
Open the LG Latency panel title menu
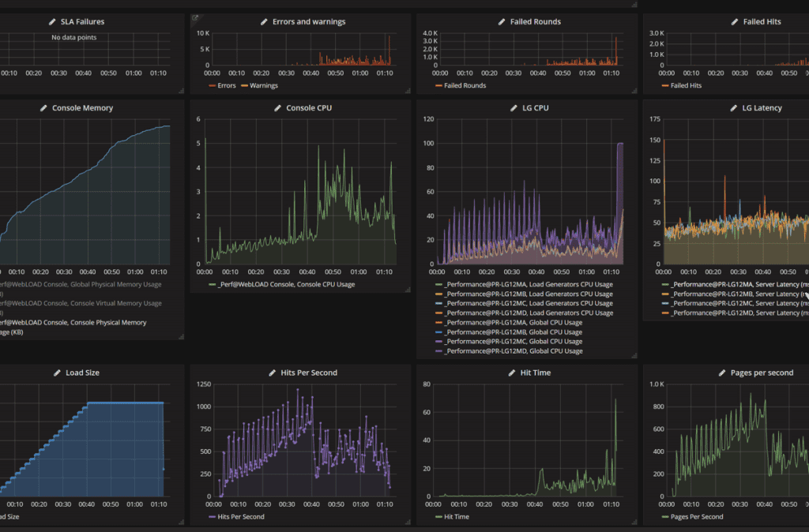click(x=762, y=108)
